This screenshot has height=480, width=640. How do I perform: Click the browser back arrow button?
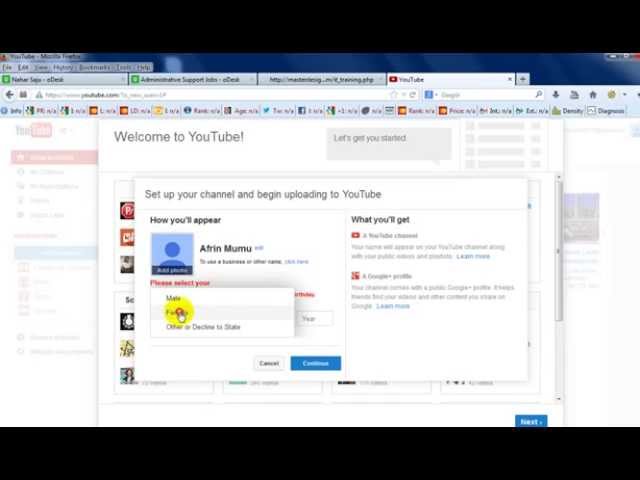(10, 95)
